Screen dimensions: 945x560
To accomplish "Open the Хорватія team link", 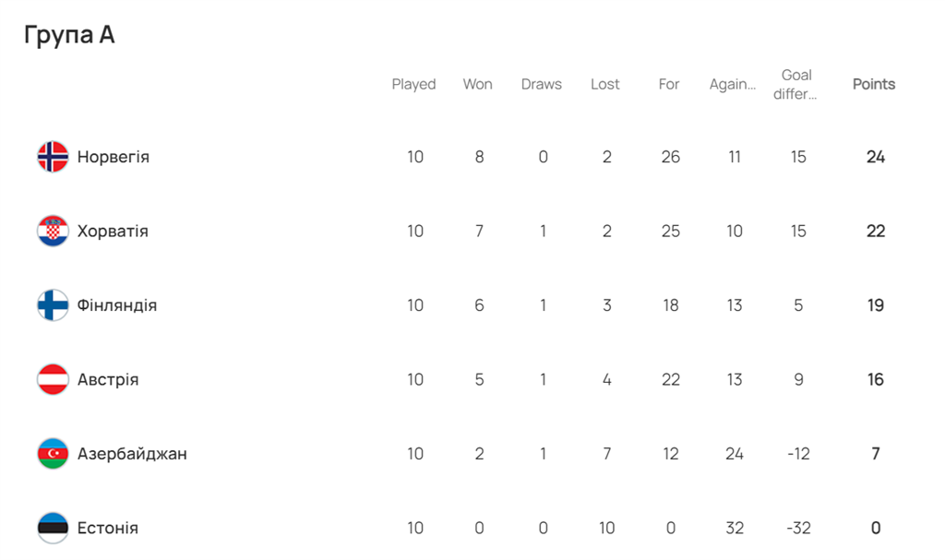I will pyautogui.click(x=113, y=231).
